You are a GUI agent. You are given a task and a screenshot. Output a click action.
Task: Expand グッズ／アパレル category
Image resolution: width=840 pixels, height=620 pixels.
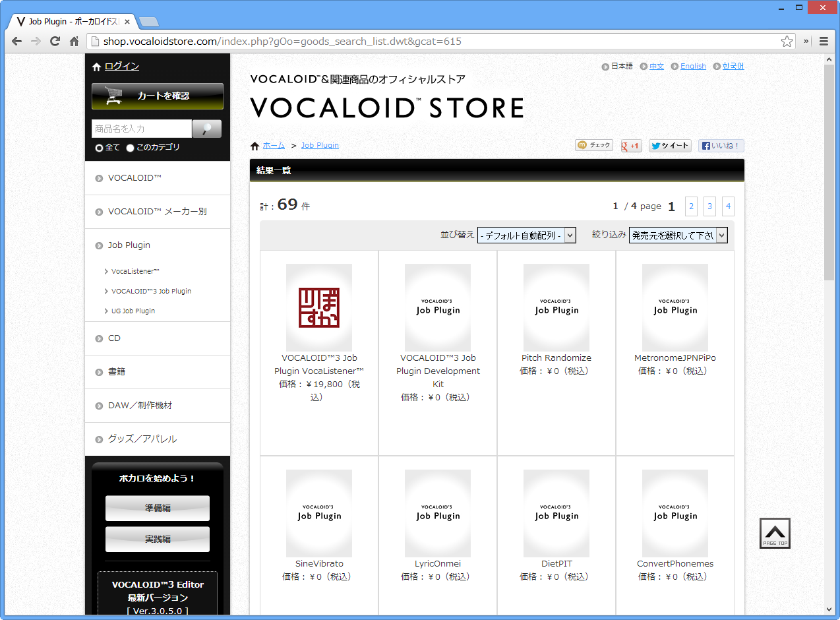tap(158, 439)
